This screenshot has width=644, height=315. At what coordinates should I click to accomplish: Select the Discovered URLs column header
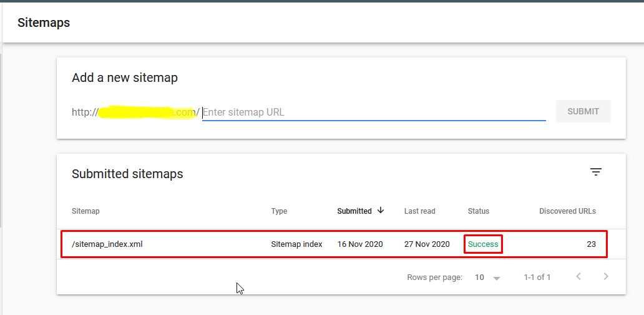pos(567,211)
